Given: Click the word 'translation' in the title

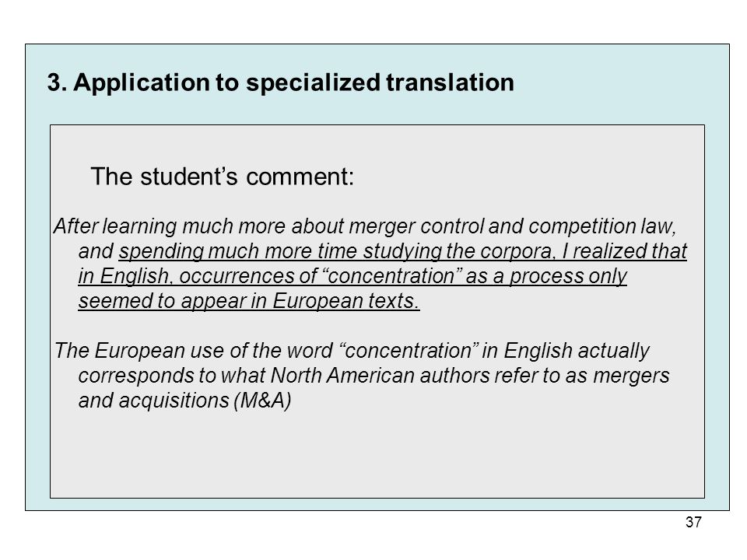Looking at the screenshot, I should tap(451, 82).
